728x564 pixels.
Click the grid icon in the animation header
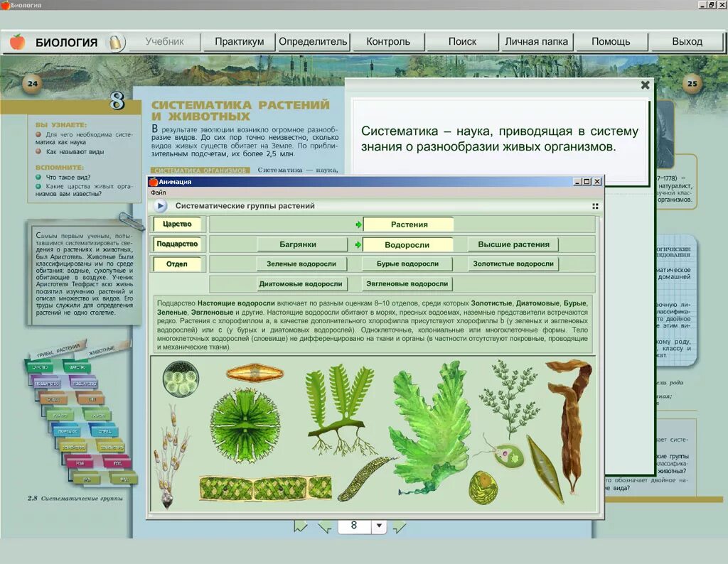coord(595,206)
